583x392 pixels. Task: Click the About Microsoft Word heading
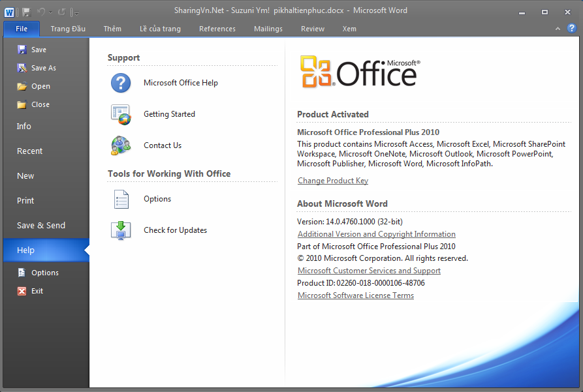click(342, 204)
